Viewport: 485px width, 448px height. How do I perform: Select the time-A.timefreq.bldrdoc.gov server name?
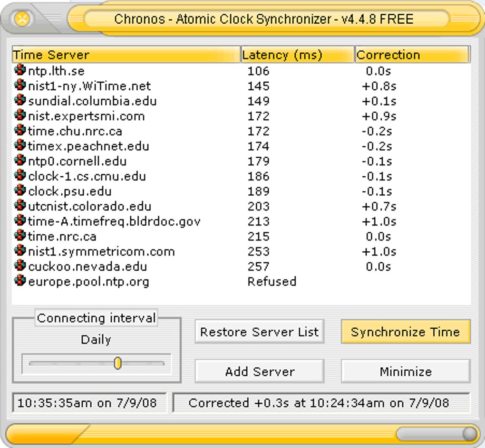pyautogui.click(x=114, y=221)
